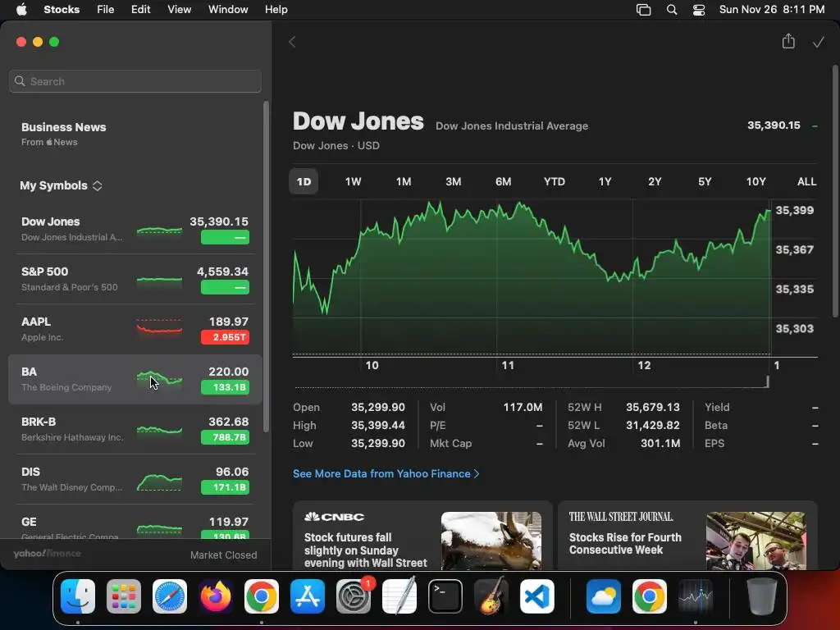This screenshot has width=840, height=630.
Task: Toggle BRK-B 788.7B badge
Action: tap(225, 437)
